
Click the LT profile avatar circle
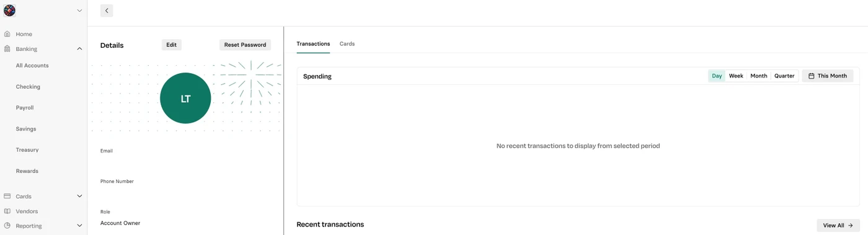click(185, 98)
